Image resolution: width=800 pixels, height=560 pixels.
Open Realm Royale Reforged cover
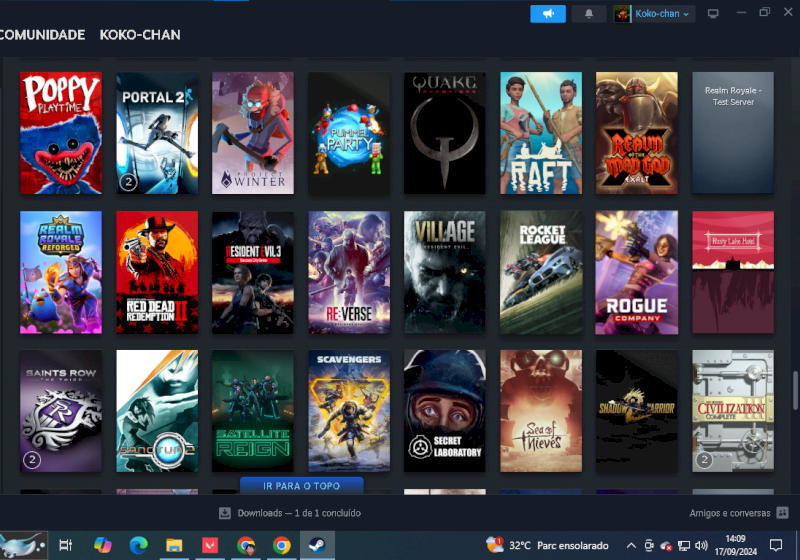tap(61, 272)
